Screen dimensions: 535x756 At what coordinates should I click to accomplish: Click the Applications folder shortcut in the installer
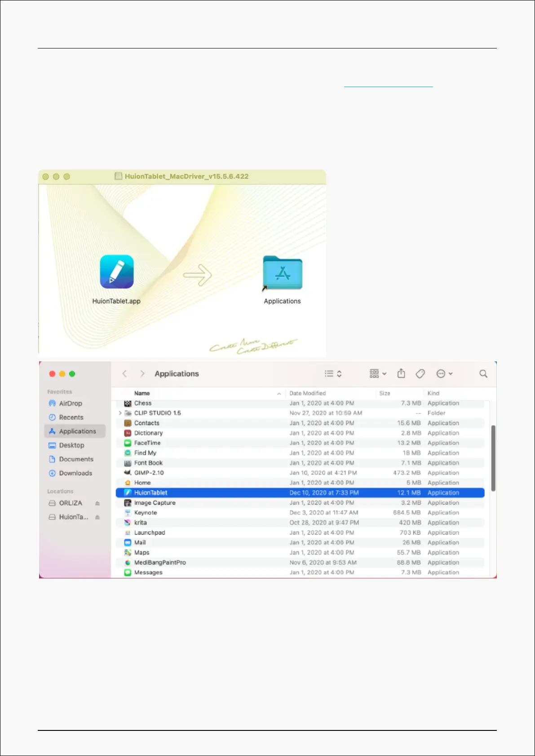point(283,273)
